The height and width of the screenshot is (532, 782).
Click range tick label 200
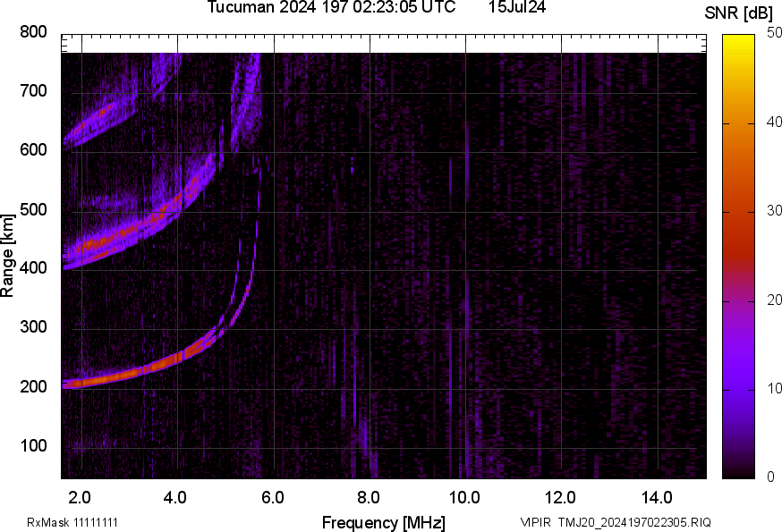click(x=33, y=386)
